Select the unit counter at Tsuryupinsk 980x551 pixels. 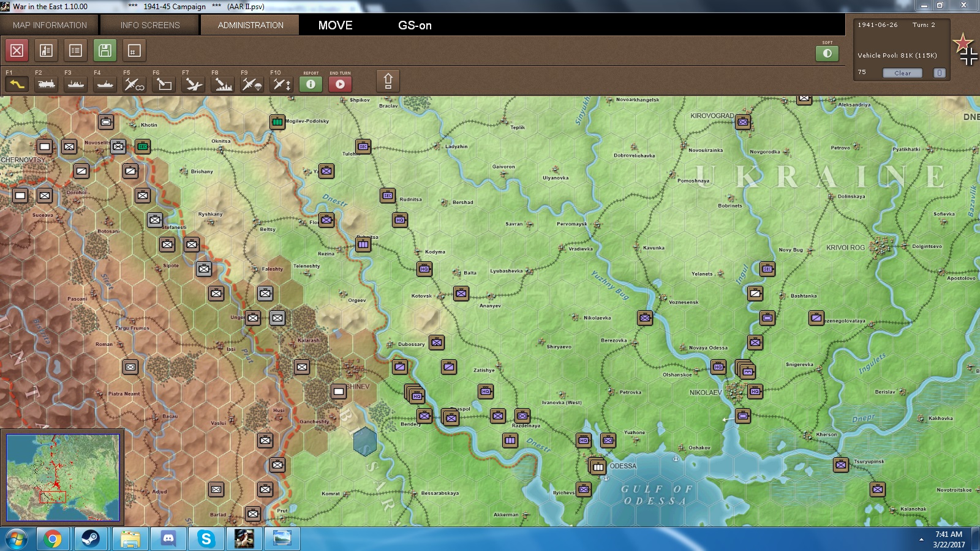pyautogui.click(x=841, y=465)
